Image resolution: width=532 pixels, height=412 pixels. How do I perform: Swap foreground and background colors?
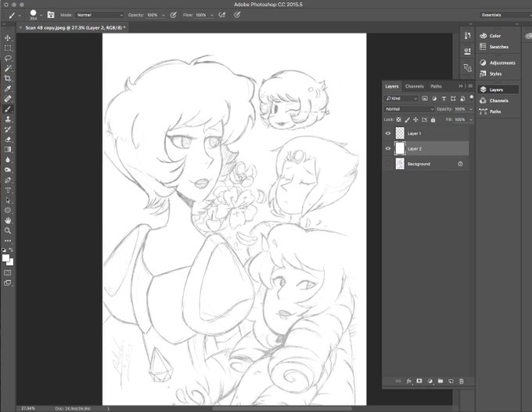click(11, 250)
